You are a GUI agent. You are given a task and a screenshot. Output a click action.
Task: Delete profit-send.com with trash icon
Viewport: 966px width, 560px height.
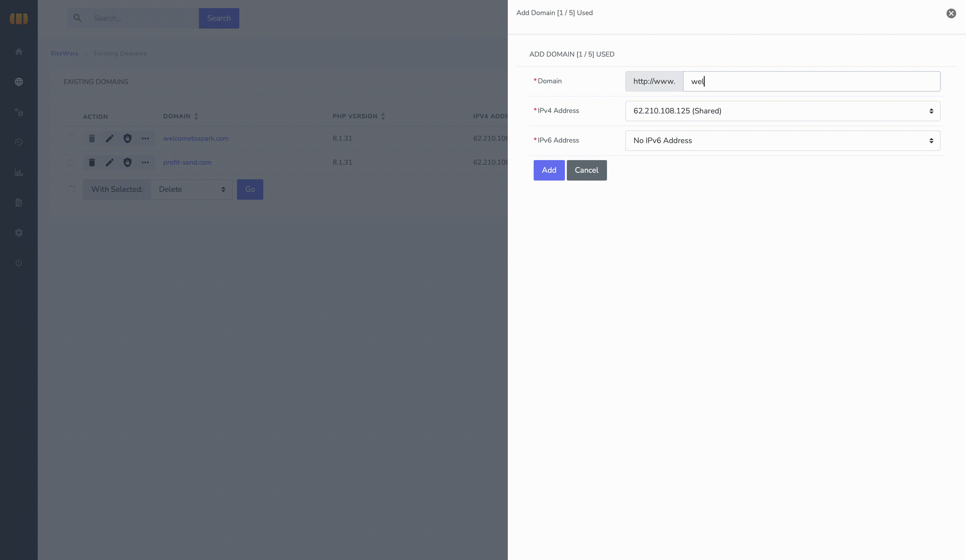[92, 163]
